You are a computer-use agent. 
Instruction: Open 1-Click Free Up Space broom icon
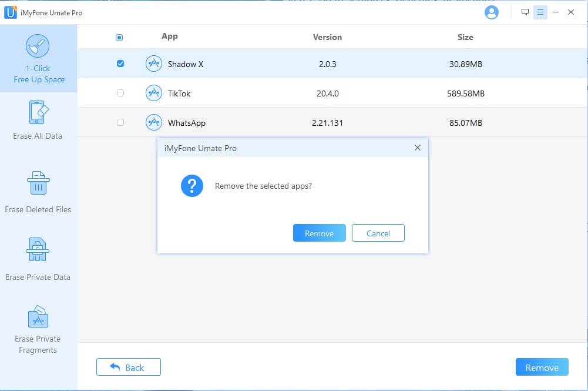tap(38, 46)
